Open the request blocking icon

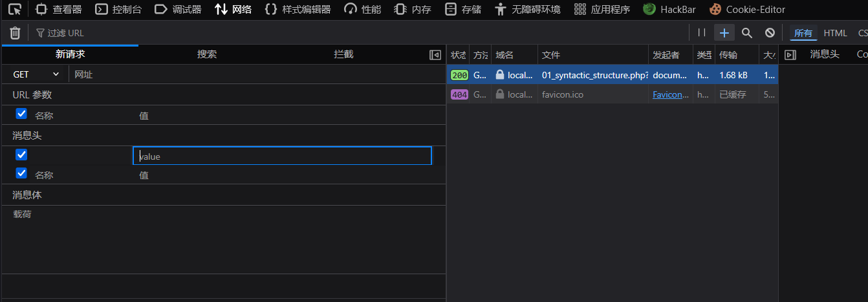(x=770, y=32)
